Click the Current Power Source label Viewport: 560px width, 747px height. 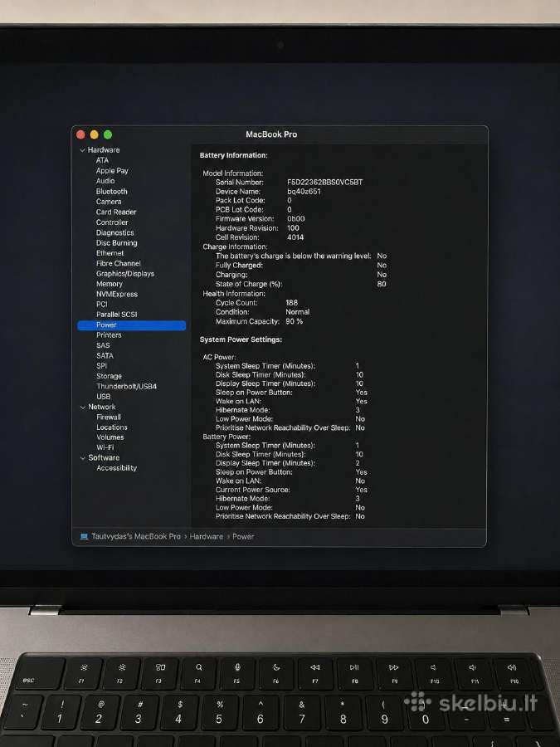click(253, 490)
